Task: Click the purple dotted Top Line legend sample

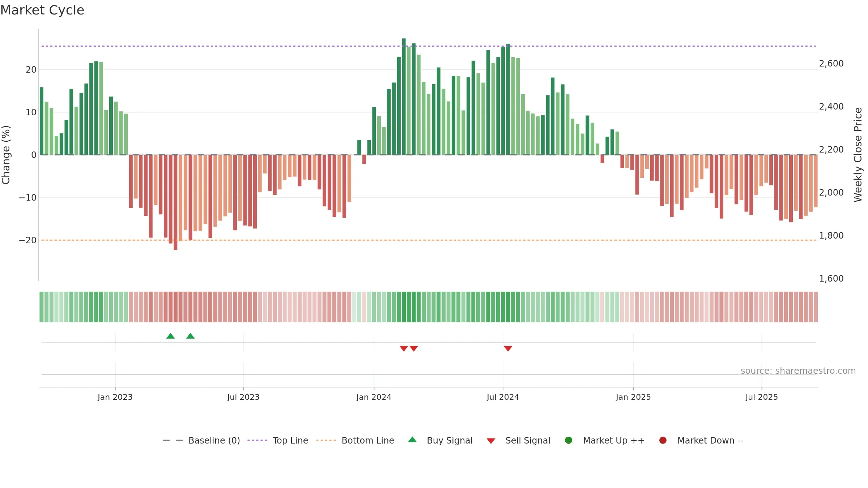Action: click(257, 440)
